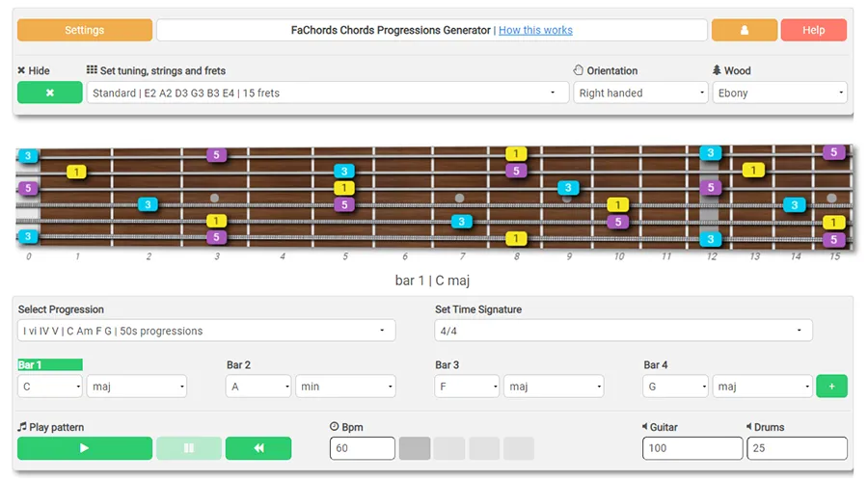Start playback with the green play button
The height and width of the screenshot is (481, 868).
coord(85,448)
